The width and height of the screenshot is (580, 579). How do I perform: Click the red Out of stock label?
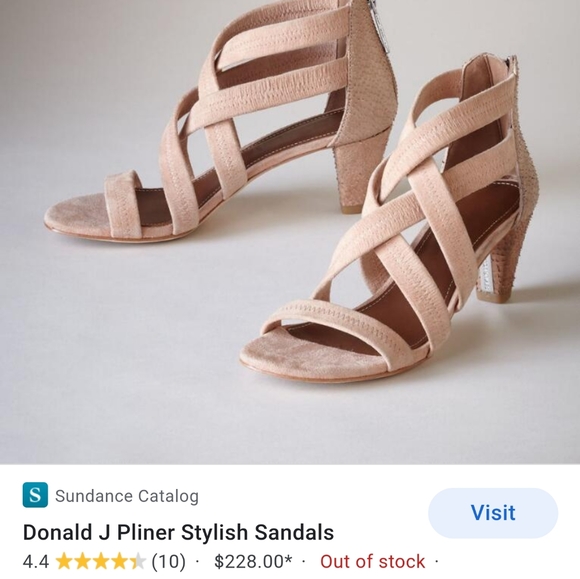click(x=372, y=562)
